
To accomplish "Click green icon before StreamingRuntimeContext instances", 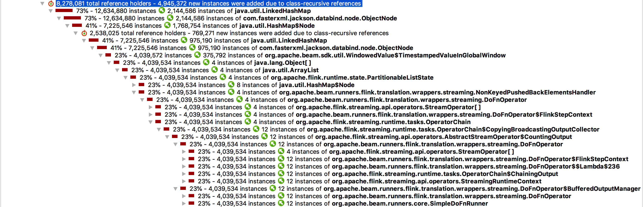I will [x=281, y=181].
